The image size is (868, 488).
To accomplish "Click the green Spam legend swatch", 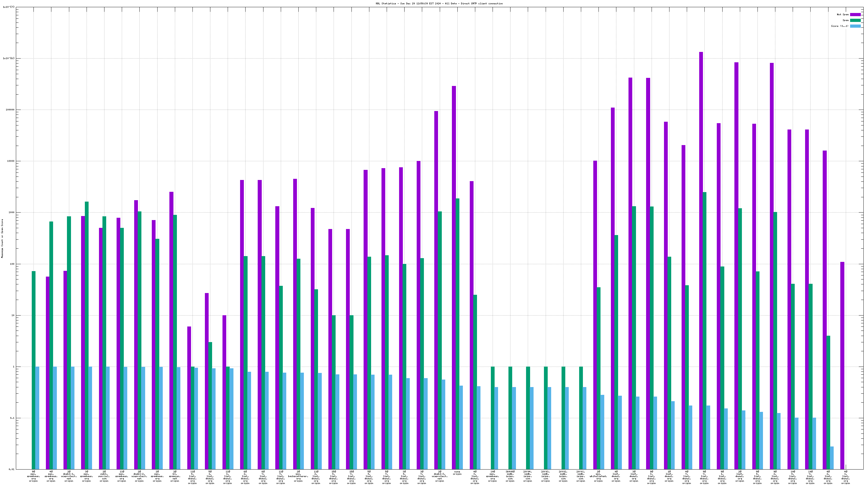I will (x=855, y=20).
